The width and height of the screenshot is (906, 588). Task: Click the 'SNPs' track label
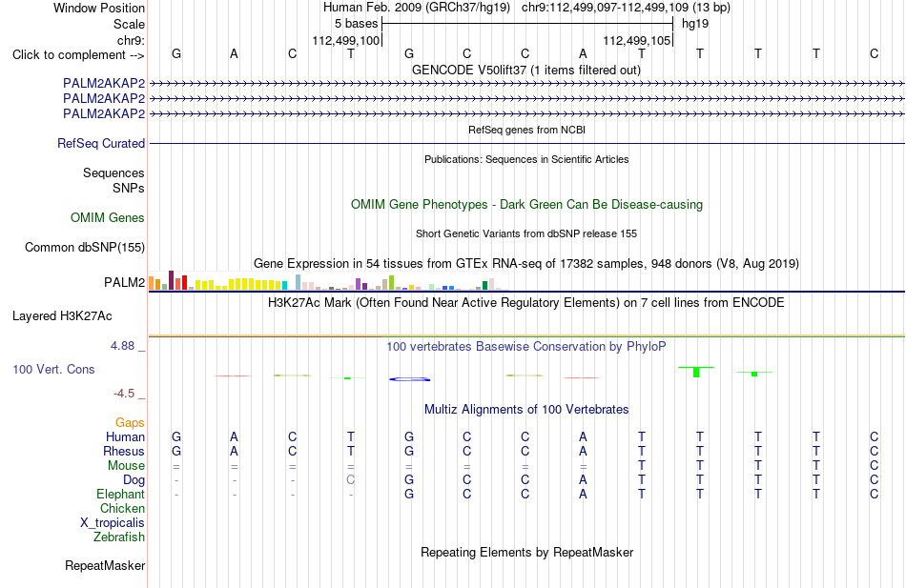tap(129, 188)
